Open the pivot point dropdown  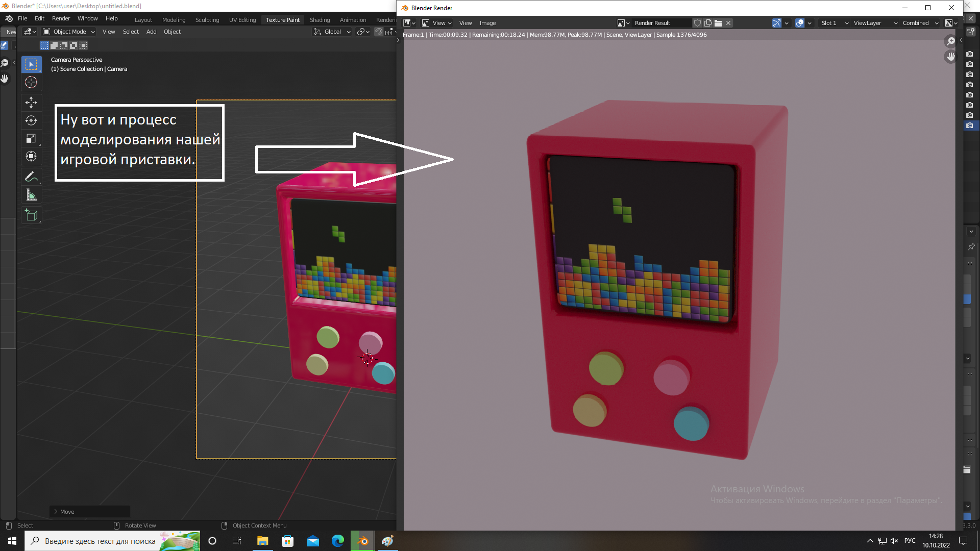coord(363,32)
